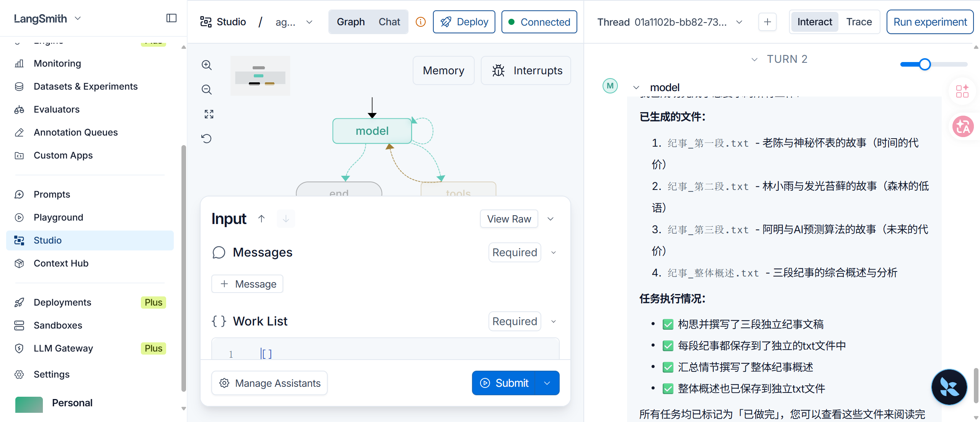Click the Deploy button
This screenshot has height=422, width=980.
pos(464,22)
